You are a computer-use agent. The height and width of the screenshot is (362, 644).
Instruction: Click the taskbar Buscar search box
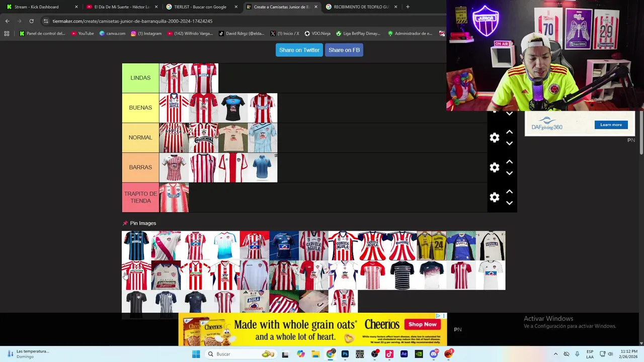tap(242, 354)
